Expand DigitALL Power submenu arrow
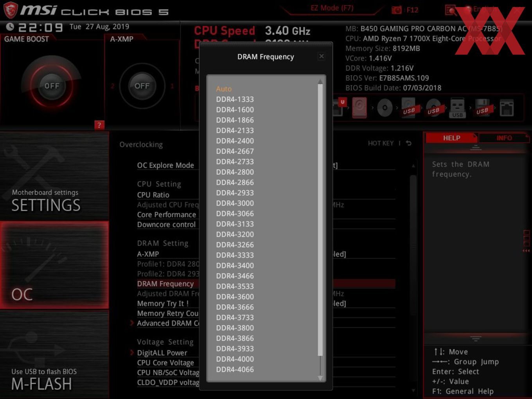The image size is (532, 399). tap(132, 352)
